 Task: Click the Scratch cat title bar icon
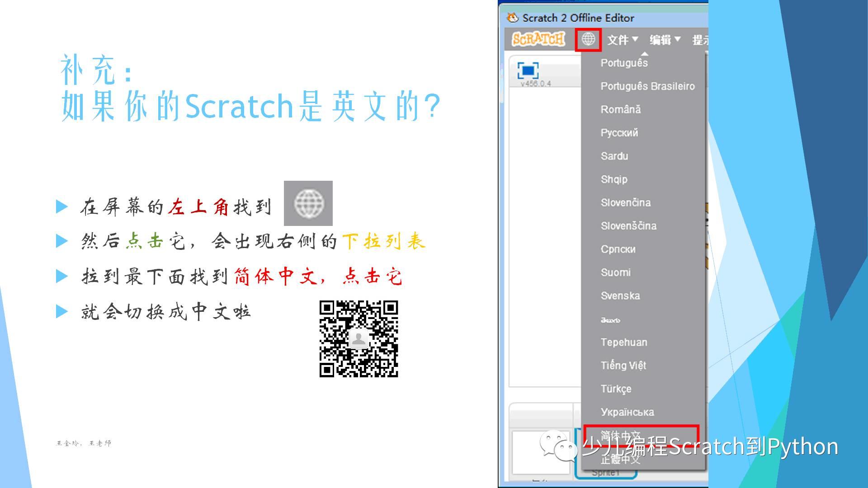(x=512, y=18)
